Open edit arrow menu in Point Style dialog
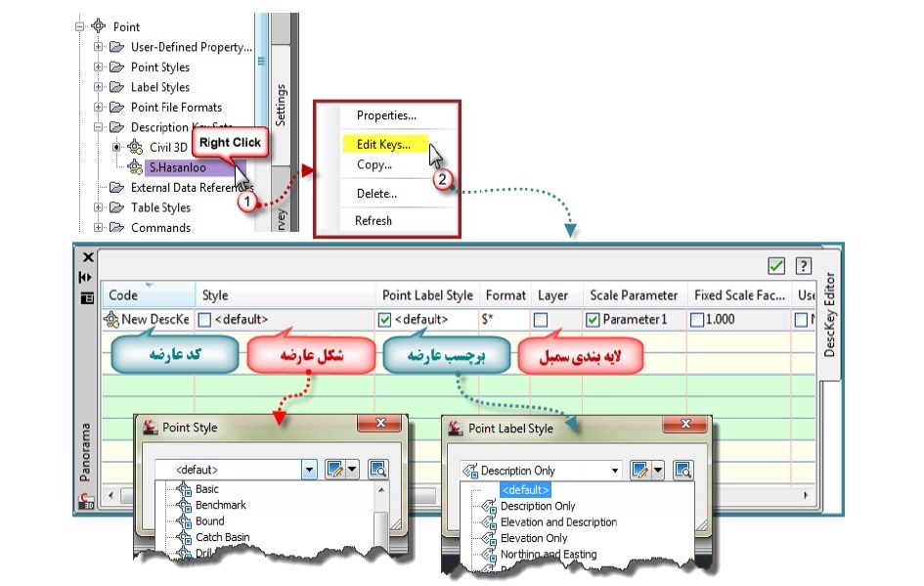The height and width of the screenshot is (586, 924). (x=352, y=470)
